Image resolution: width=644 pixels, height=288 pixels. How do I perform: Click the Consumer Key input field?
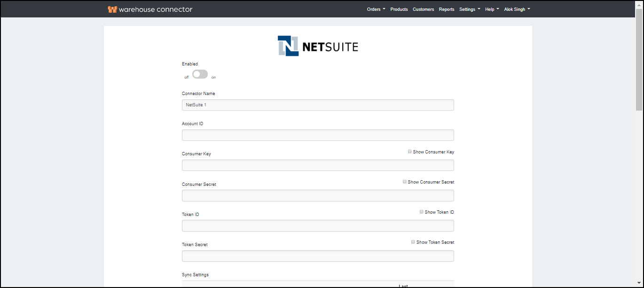point(318,165)
